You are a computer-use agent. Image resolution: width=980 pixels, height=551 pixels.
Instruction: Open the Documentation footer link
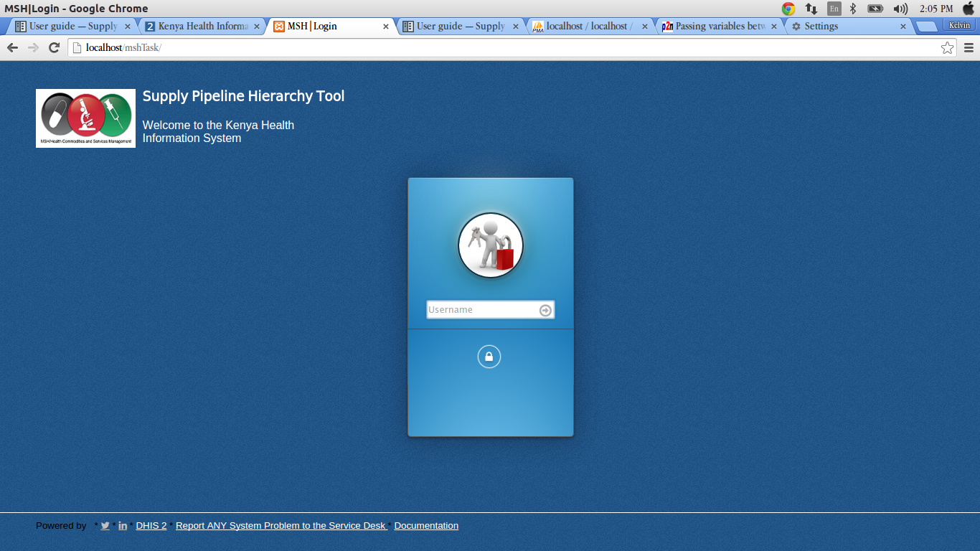pyautogui.click(x=426, y=526)
